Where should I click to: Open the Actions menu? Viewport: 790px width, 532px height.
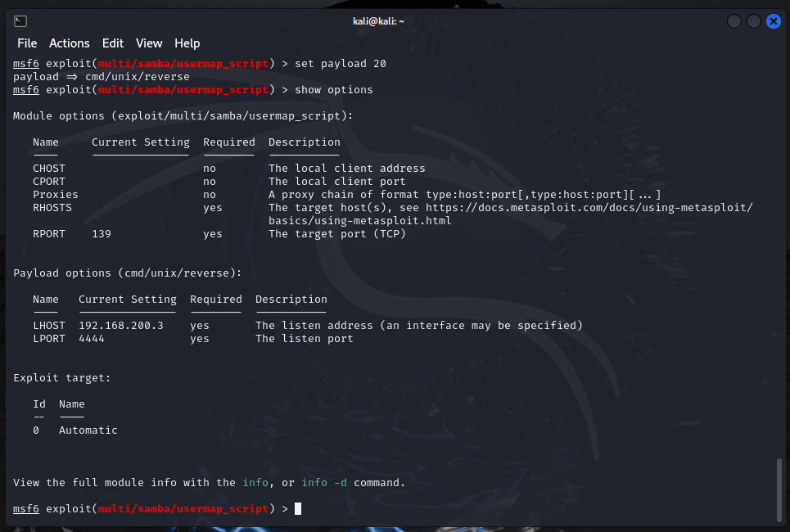[70, 43]
